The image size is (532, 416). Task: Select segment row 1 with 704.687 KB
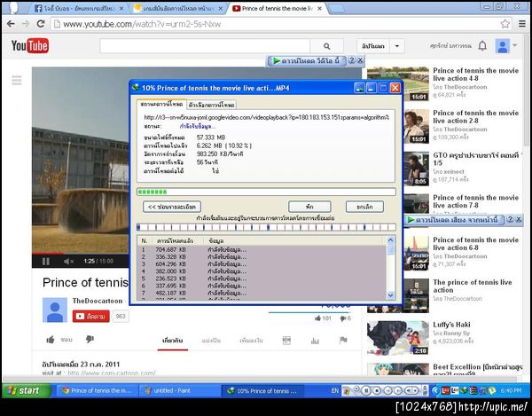(x=262, y=250)
